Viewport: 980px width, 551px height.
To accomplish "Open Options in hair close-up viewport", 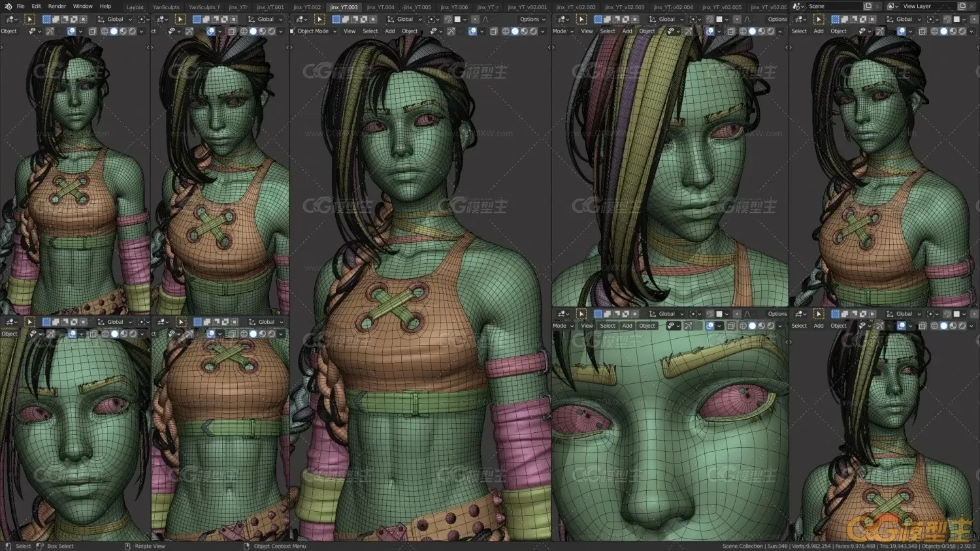I will point(777,19).
